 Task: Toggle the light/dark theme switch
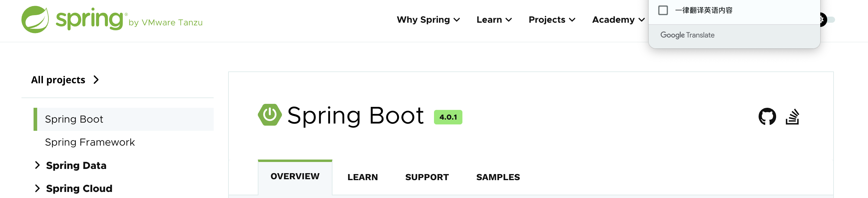click(x=830, y=20)
